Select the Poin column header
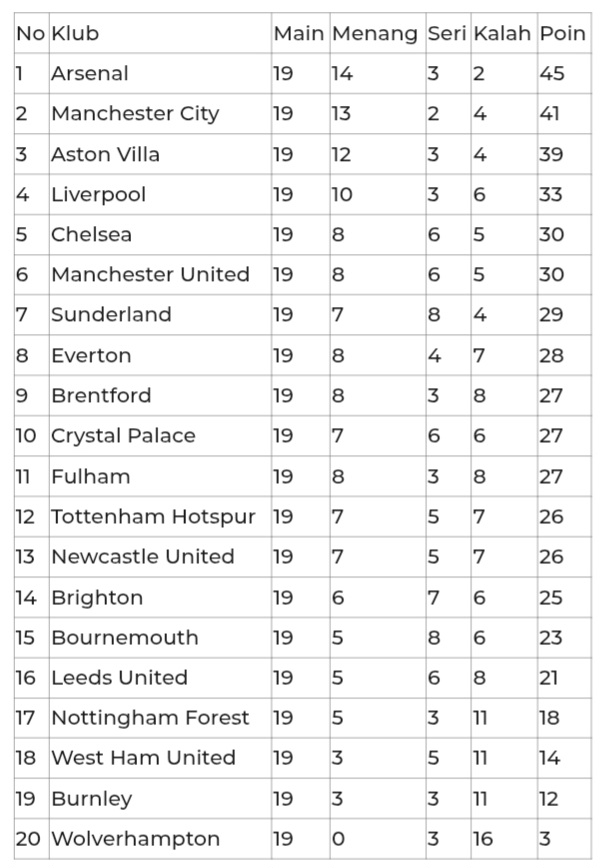Screen dimensions: 601x868 click(x=562, y=34)
